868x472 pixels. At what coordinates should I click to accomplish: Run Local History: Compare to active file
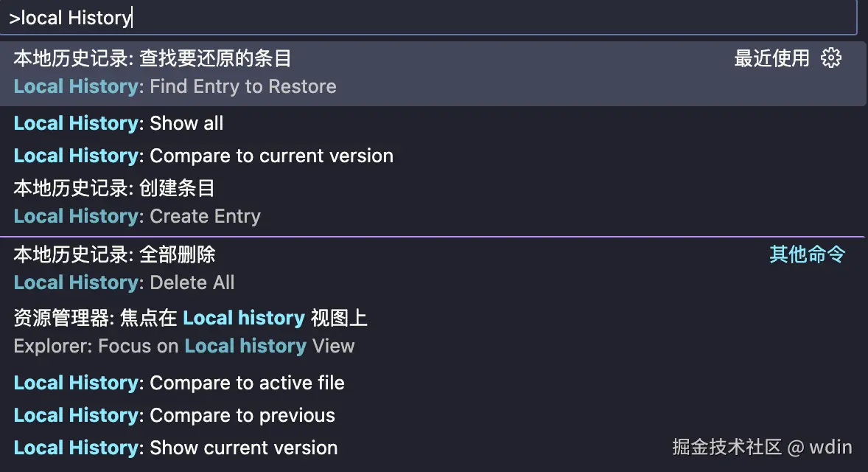[179, 383]
